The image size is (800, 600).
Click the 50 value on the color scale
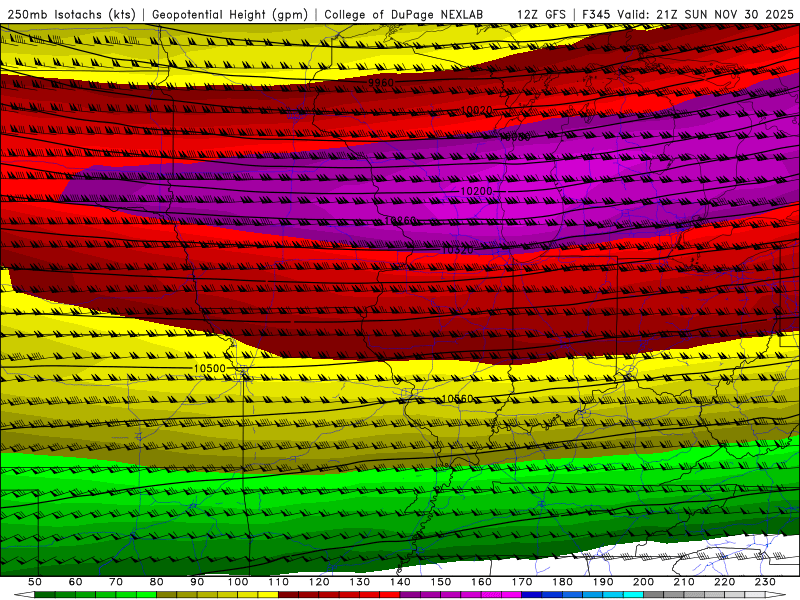[35, 582]
